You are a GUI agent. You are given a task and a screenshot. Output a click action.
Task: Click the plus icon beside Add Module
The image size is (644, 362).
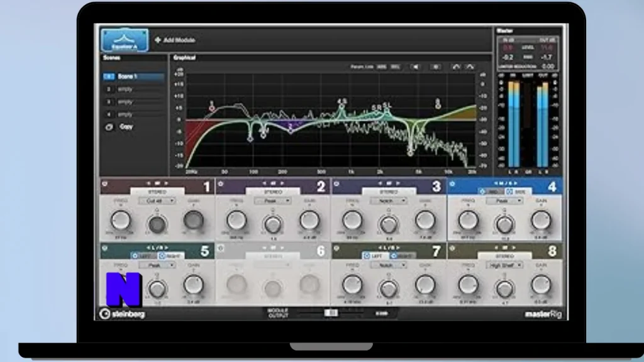(x=158, y=40)
